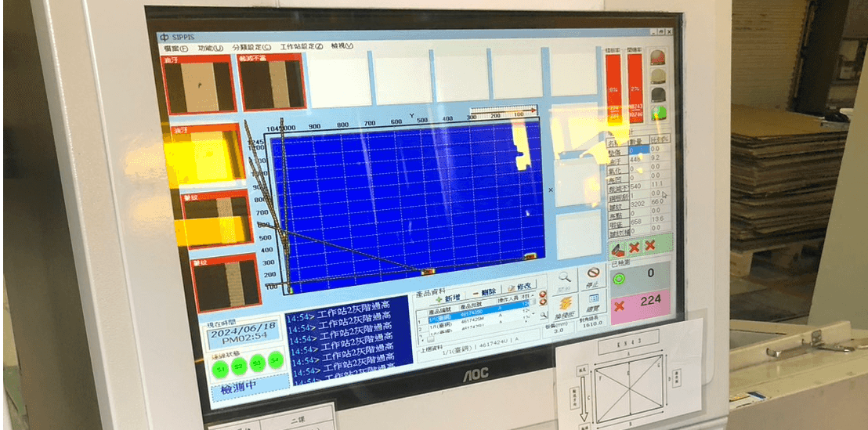Image resolution: width=868 pixels, height=430 pixels.
Task: Click the 對角線長 value 1610.0 field
Action: click(x=591, y=327)
